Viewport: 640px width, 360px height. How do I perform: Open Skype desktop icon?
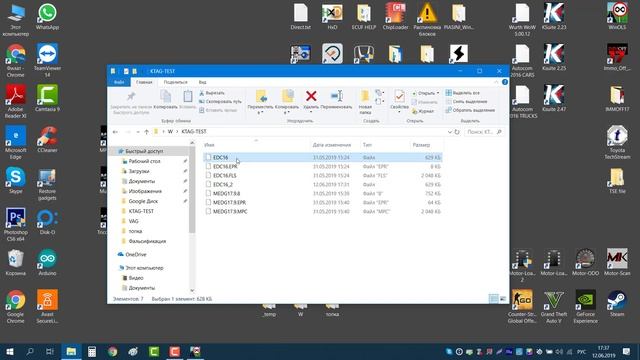(16, 180)
